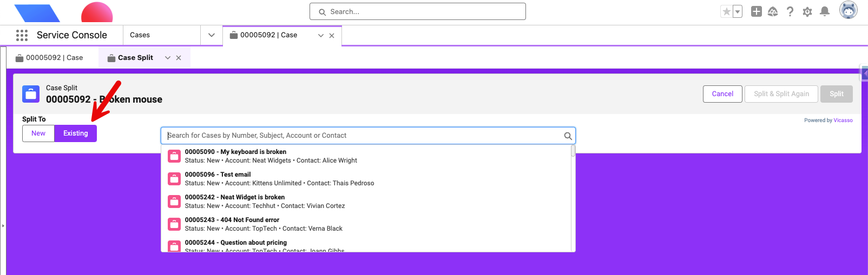Viewport: 868px width, 275px height.
Task: Select case 00005096 - Test email
Action: click(366, 179)
